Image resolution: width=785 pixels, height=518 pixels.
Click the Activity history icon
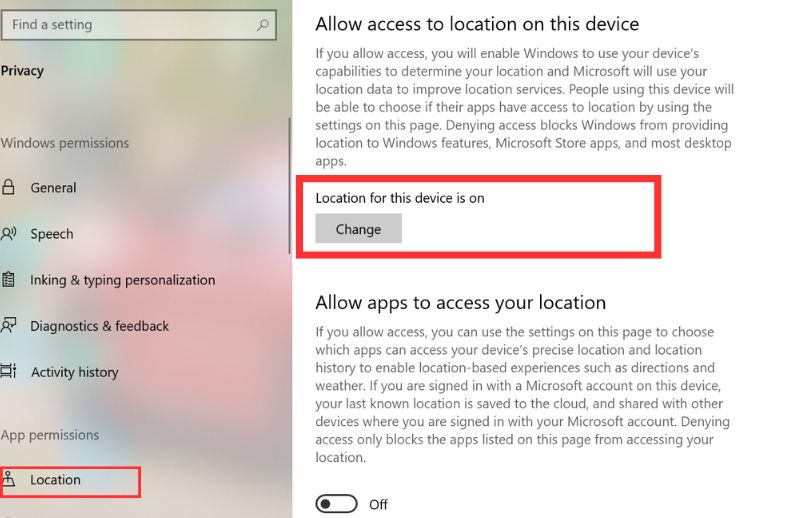[9, 371]
